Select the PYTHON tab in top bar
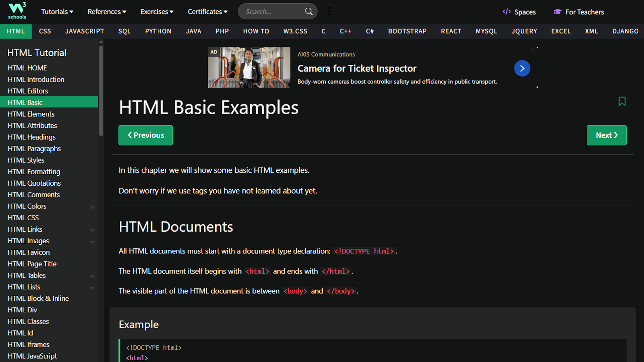Viewport: 644px width, 362px height. (158, 31)
